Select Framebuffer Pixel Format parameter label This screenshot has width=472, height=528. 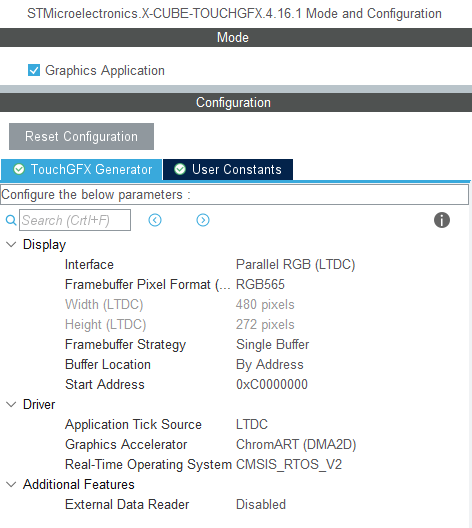pos(148,285)
